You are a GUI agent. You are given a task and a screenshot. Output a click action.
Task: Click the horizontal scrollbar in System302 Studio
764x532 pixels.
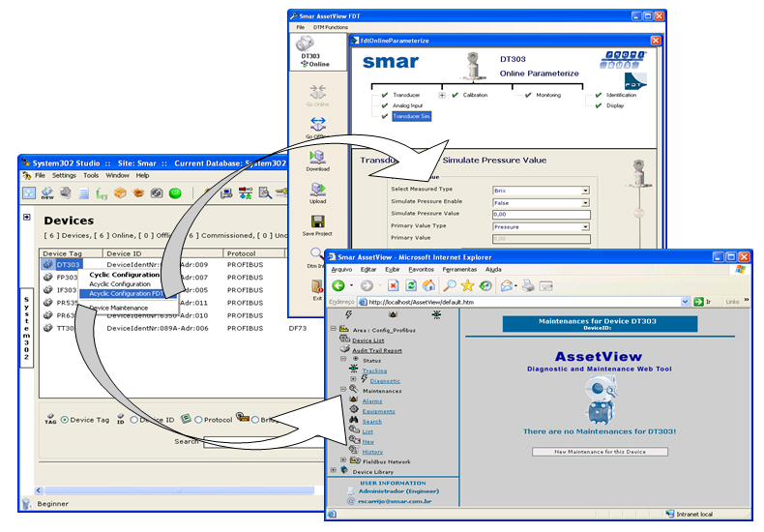tap(179, 490)
